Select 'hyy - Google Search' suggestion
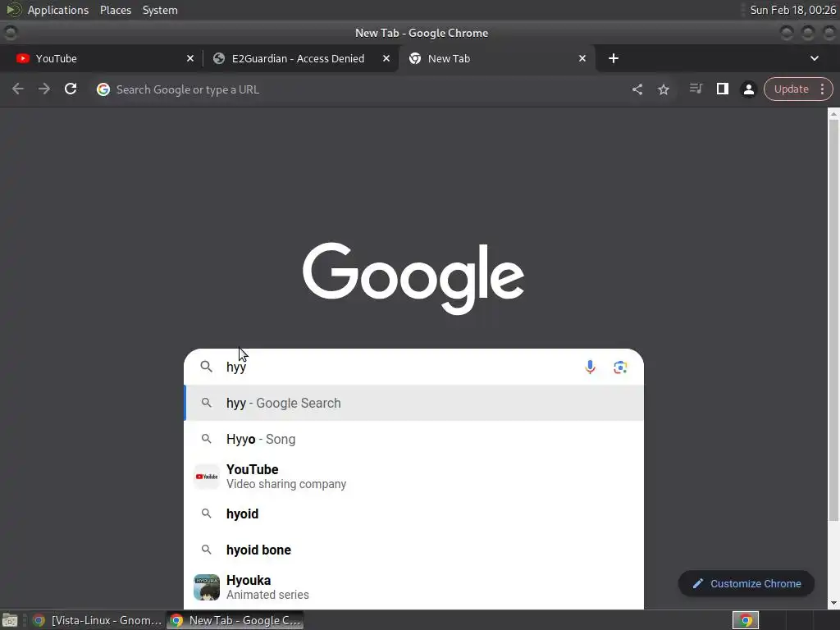The width and height of the screenshot is (840, 630). [413, 403]
